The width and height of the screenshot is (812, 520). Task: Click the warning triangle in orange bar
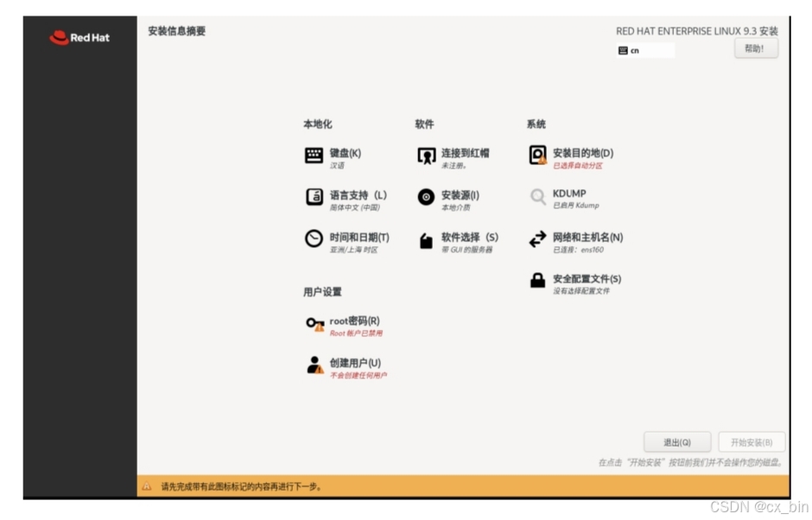147,486
